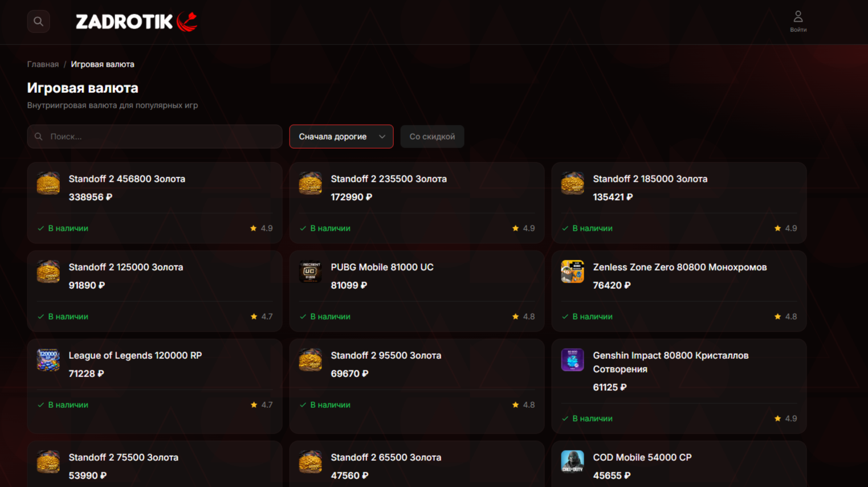Click the PUBG Mobile 81000 UC product icon

point(310,272)
